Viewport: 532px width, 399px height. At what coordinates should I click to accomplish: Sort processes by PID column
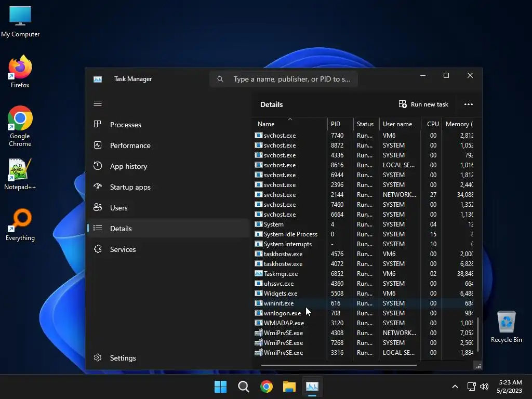pos(336,124)
